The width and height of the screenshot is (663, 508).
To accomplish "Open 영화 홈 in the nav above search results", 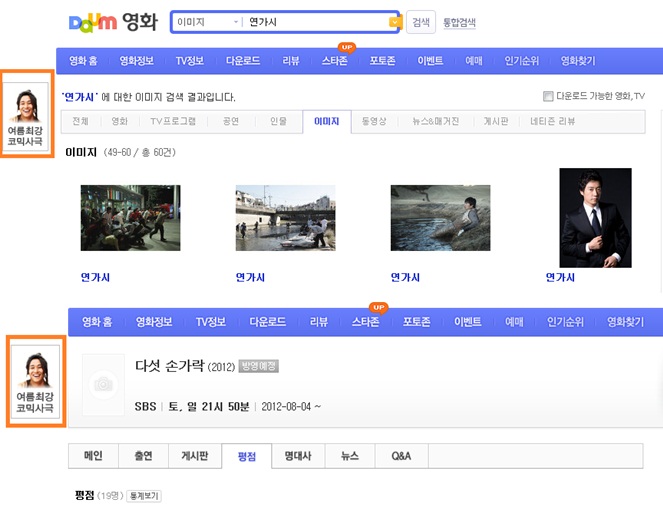I will pos(83,61).
